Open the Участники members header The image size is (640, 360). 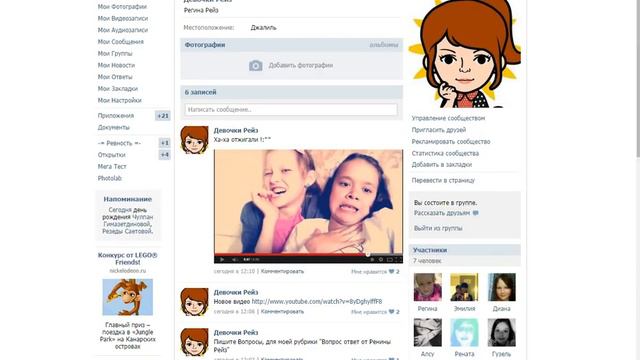click(465, 250)
